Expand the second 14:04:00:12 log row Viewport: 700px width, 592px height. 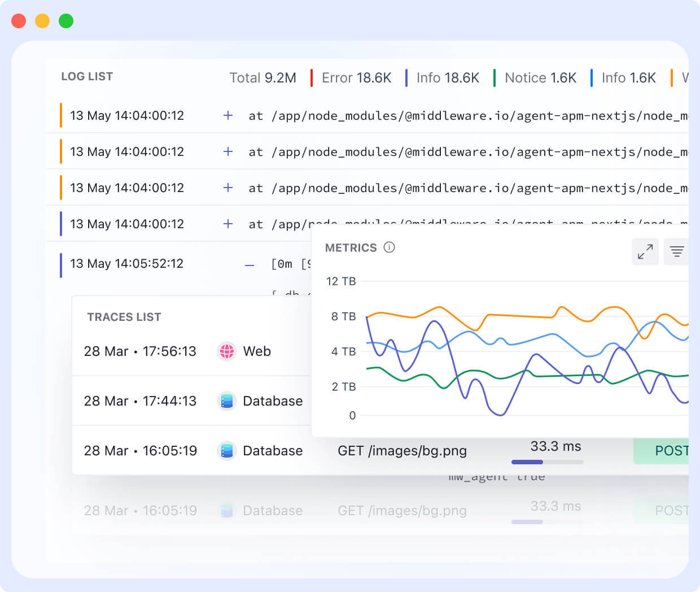(x=228, y=151)
